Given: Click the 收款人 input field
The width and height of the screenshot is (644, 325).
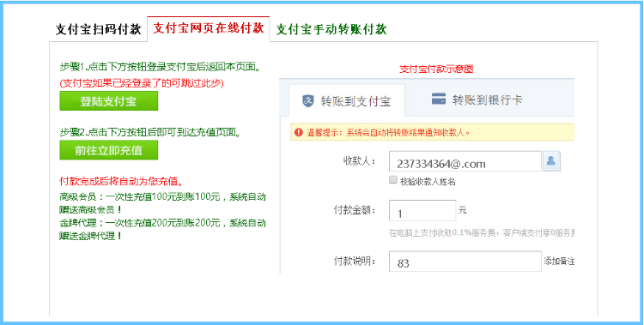Looking at the screenshot, I should tap(465, 161).
